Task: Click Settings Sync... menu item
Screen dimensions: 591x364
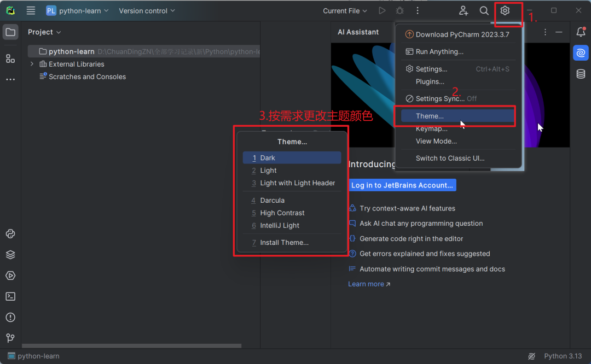Action: point(458,98)
